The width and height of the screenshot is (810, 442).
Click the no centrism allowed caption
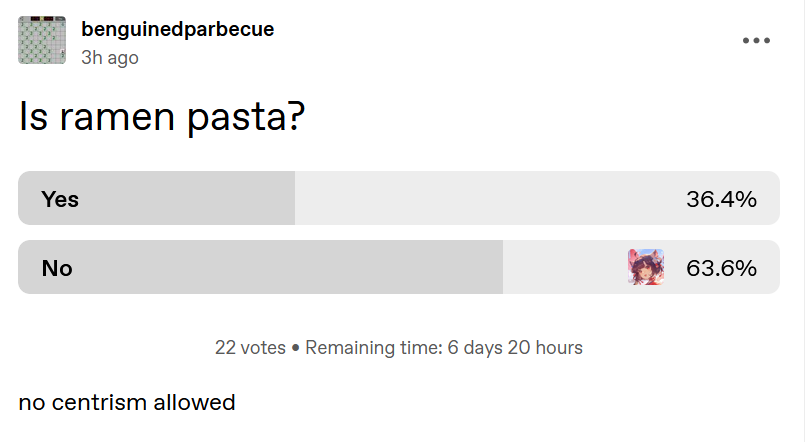pyautogui.click(x=127, y=402)
